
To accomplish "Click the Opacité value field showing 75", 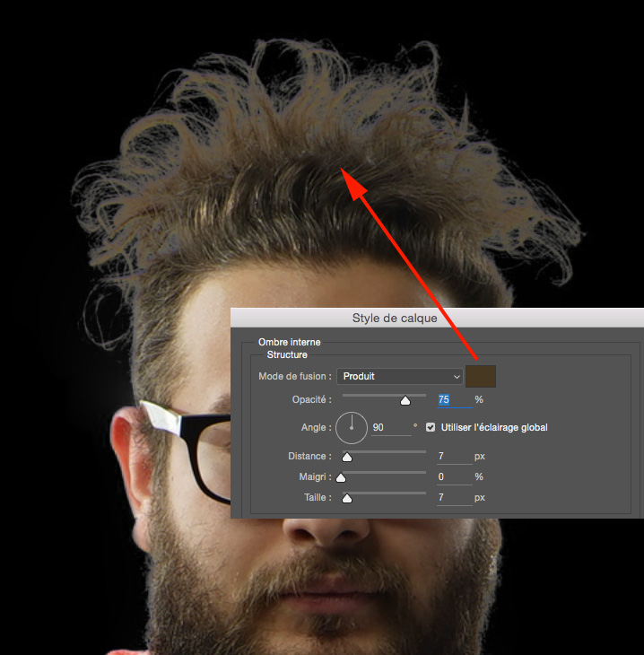I will (453, 400).
